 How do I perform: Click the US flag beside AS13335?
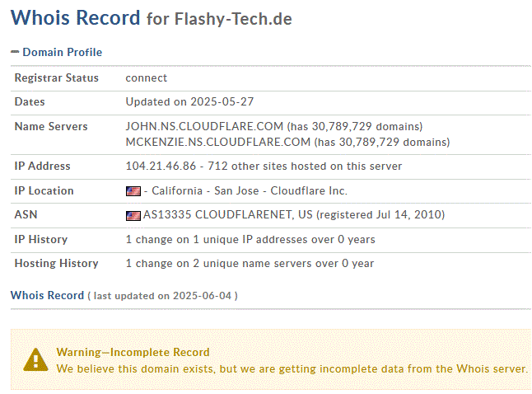[133, 215]
